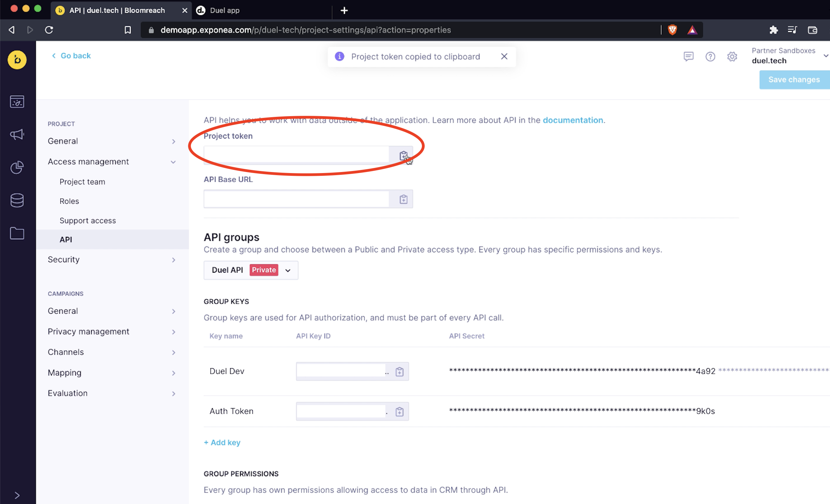Copy the Duel Dev API Key ID
This screenshot has width=830, height=504.
coord(399,372)
